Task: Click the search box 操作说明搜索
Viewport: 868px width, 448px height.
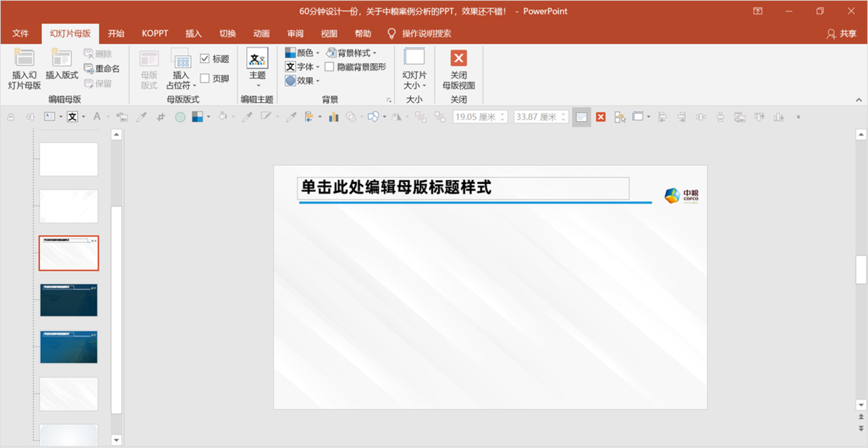Action: pos(426,34)
